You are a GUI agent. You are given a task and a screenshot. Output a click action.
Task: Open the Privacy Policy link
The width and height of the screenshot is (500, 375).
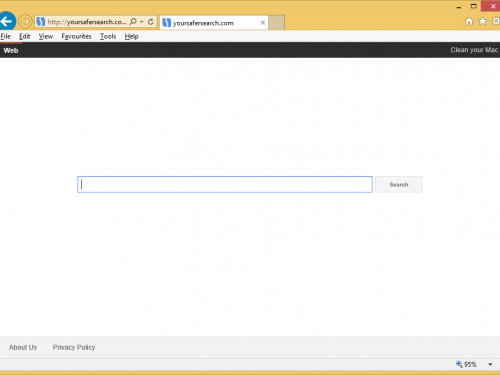(74, 347)
